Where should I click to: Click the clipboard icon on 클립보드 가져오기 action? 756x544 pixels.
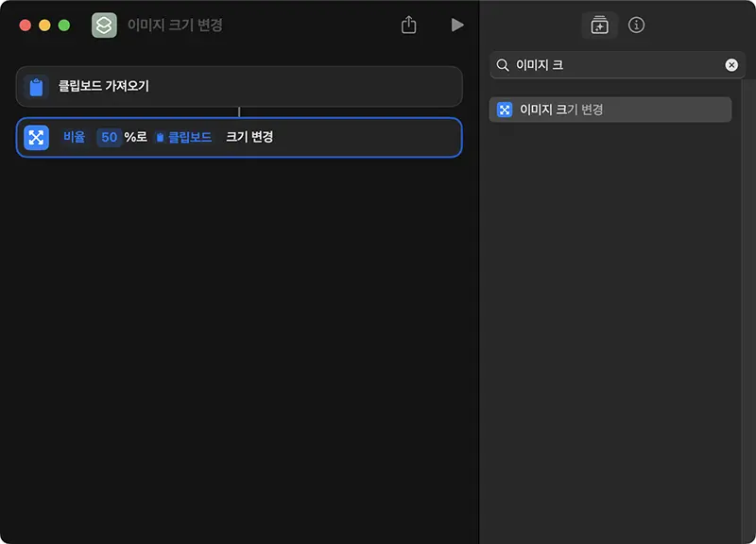35,87
